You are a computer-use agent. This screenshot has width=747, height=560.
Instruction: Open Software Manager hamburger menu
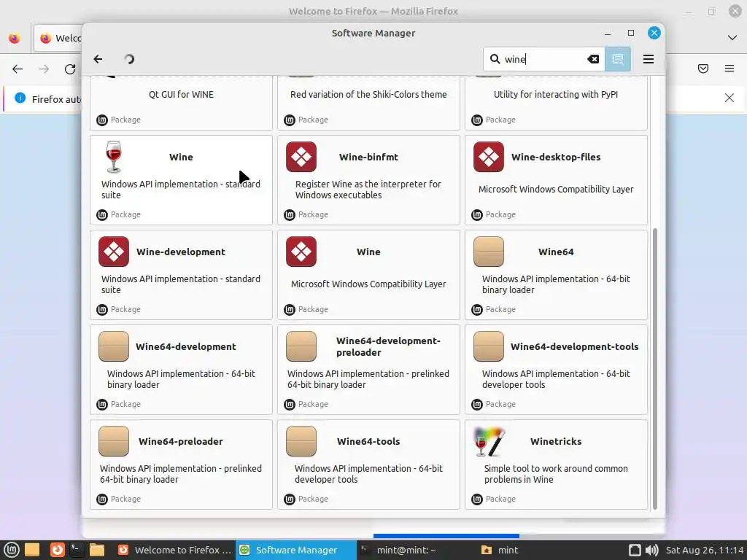tap(649, 59)
